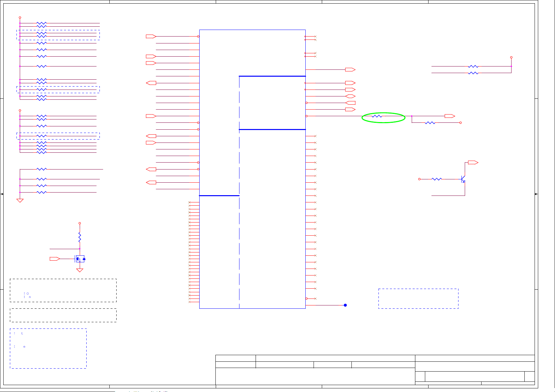555x392 pixels.
Task: Click ground symbol under left resistor column
Action: click(20, 200)
